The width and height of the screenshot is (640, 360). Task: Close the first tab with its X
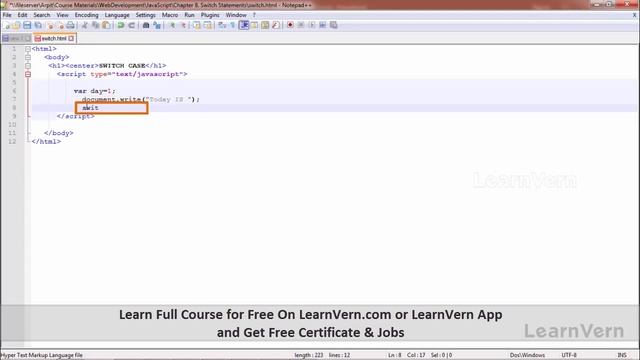pos(27,38)
